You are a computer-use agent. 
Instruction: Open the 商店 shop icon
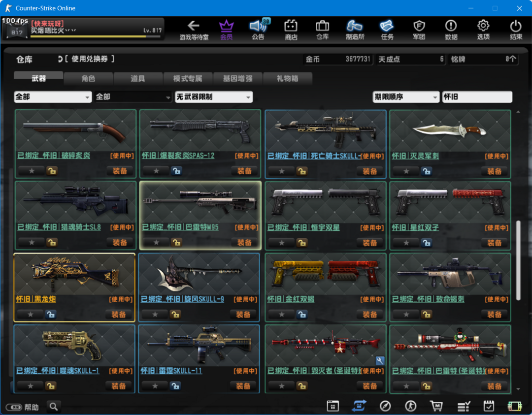pyautogui.click(x=291, y=30)
